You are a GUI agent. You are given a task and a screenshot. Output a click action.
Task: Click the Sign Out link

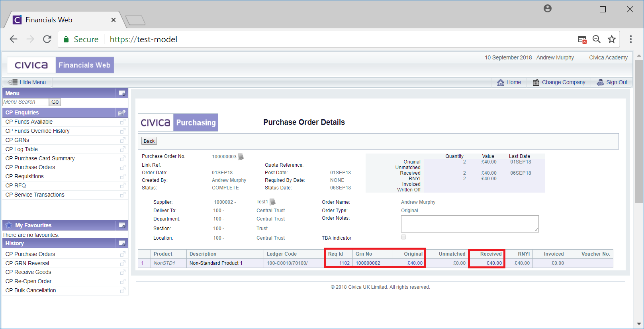tap(617, 82)
